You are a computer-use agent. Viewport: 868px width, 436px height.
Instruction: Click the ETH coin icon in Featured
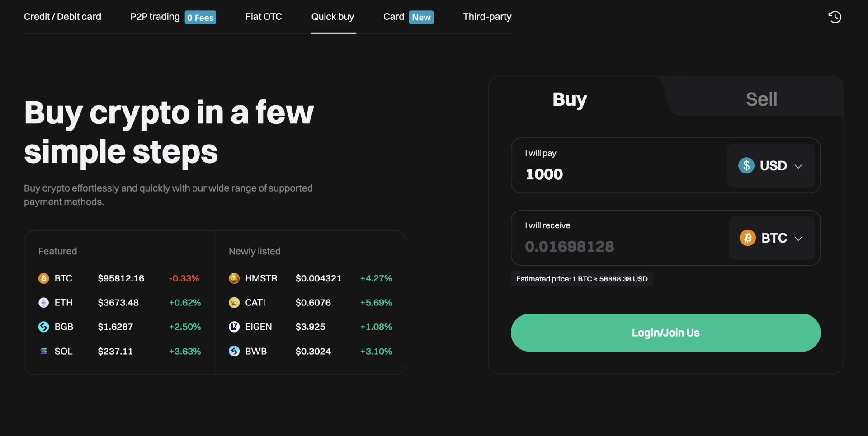coord(43,303)
